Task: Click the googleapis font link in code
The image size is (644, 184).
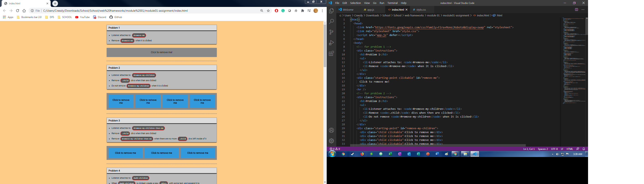Action: click(429, 28)
